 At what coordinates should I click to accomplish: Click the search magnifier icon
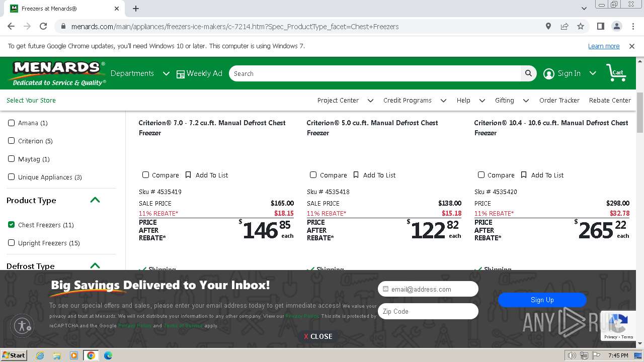coord(528,73)
